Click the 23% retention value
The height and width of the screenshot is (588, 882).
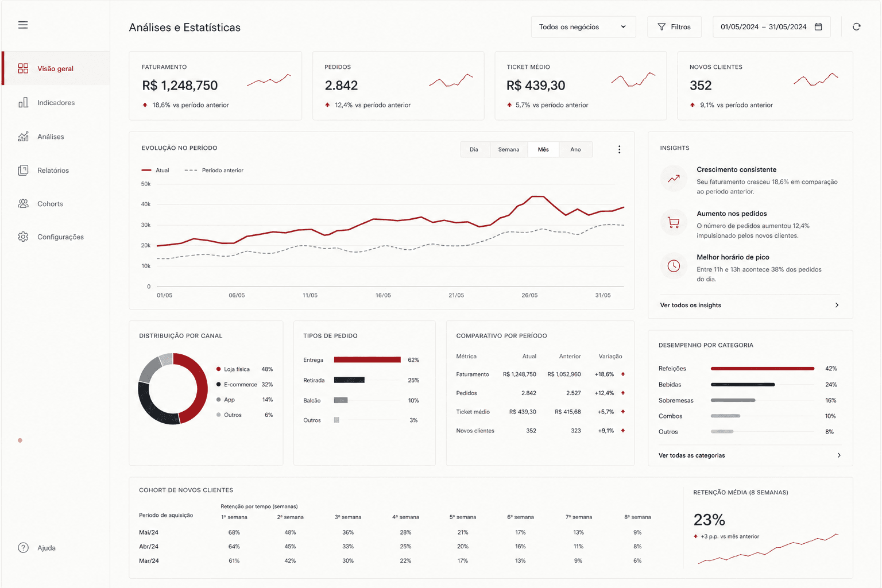click(x=709, y=520)
